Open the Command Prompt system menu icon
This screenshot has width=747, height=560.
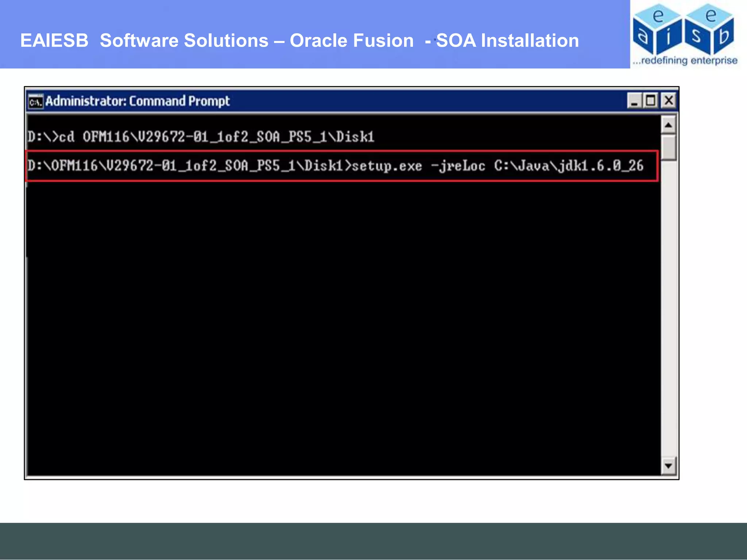click(36, 101)
